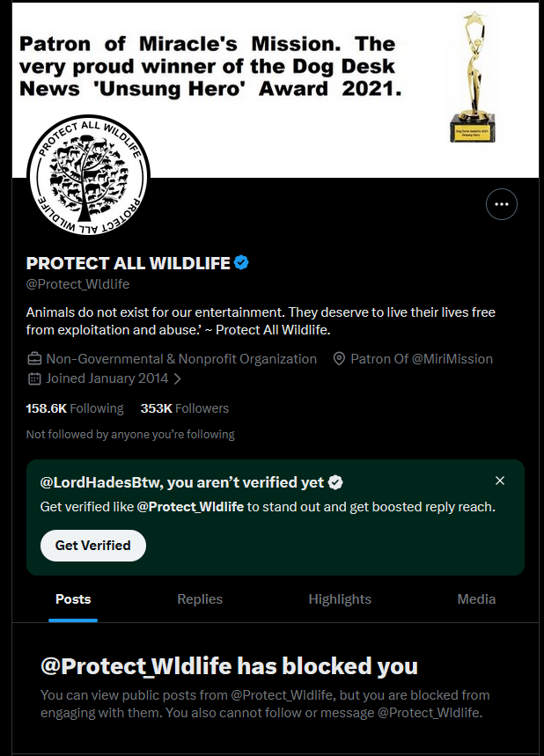View the 158.6K Following list
The width and height of the screenshot is (544, 756).
pyautogui.click(x=75, y=408)
